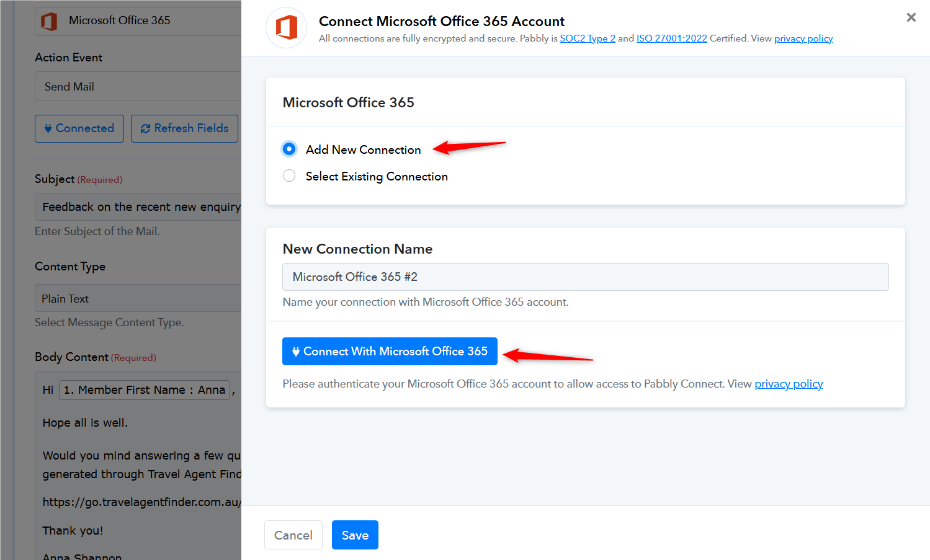Click 'Enter Subject of the Mail.' hint text
Screen dimensions: 930x560
pos(97,231)
